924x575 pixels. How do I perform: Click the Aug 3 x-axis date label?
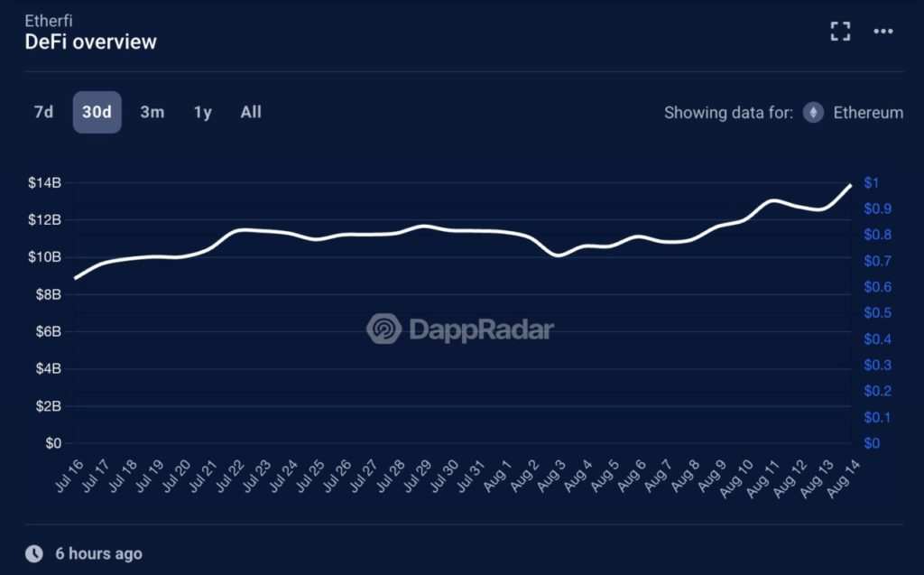tap(550, 477)
